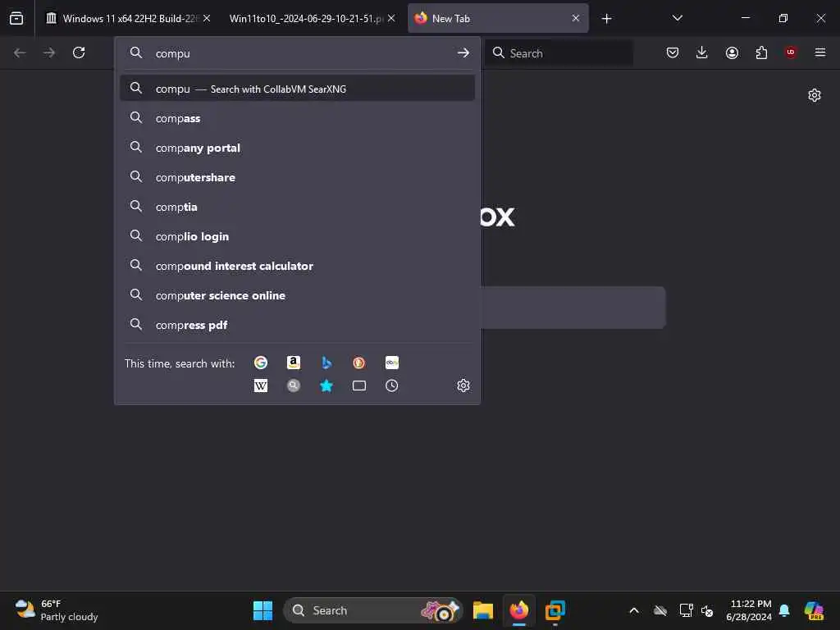
Task: Select 'compound interest calculator' suggestion
Action: [297, 266]
